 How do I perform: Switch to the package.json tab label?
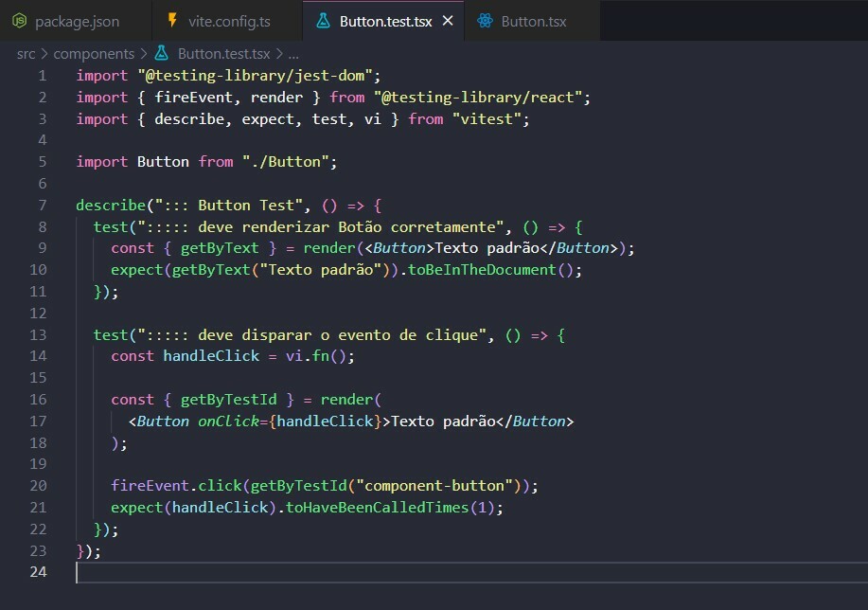(77, 21)
